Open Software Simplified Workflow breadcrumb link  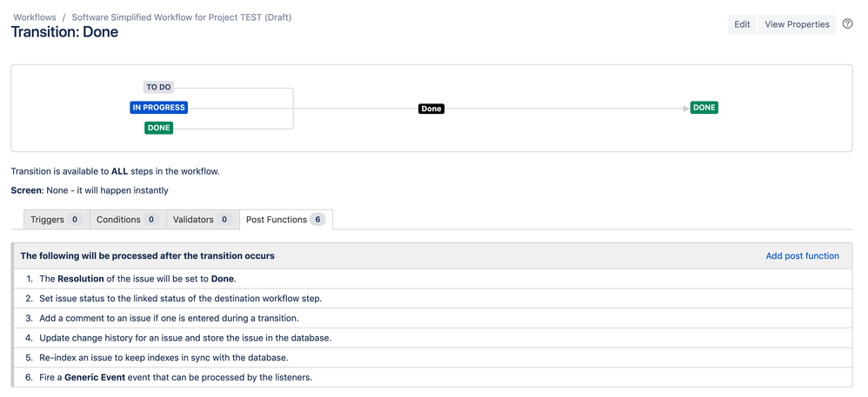[182, 17]
